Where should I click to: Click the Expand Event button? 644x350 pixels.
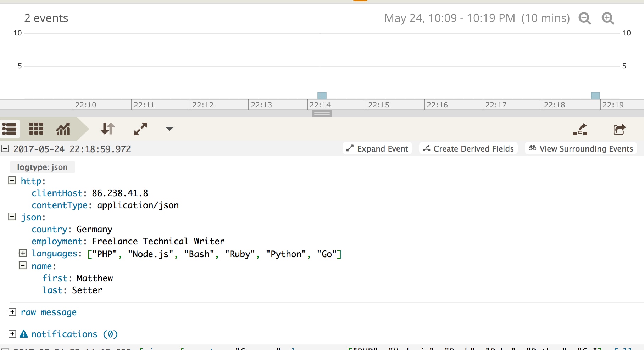(x=377, y=148)
